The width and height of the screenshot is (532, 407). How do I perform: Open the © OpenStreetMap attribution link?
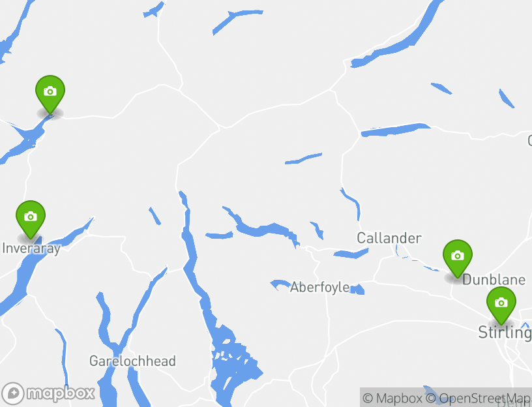point(478,398)
